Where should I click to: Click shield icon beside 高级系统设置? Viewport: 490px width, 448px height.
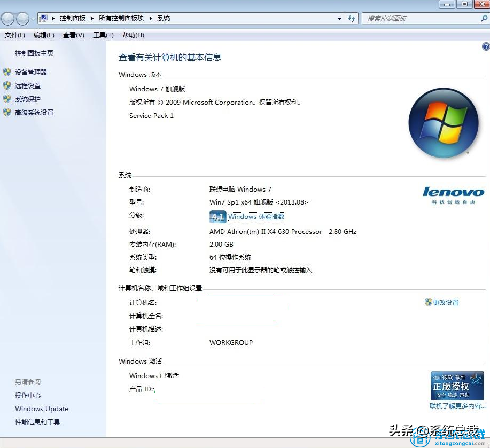7,113
